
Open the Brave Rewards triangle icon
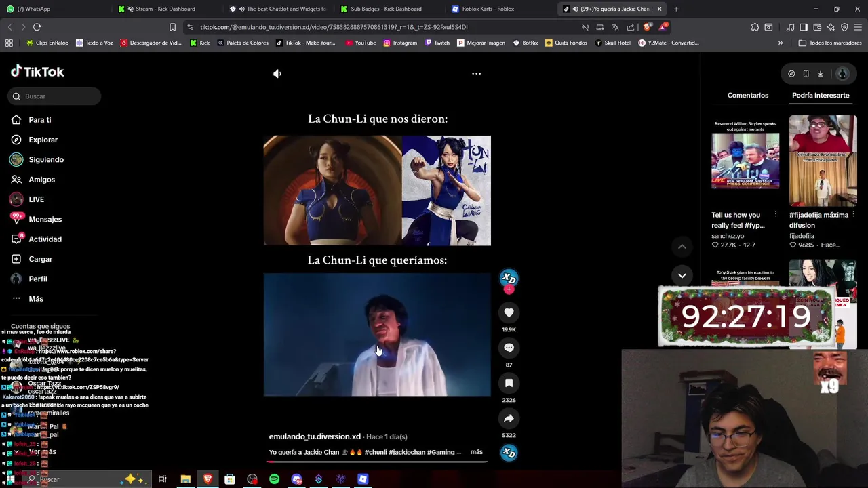663,27
